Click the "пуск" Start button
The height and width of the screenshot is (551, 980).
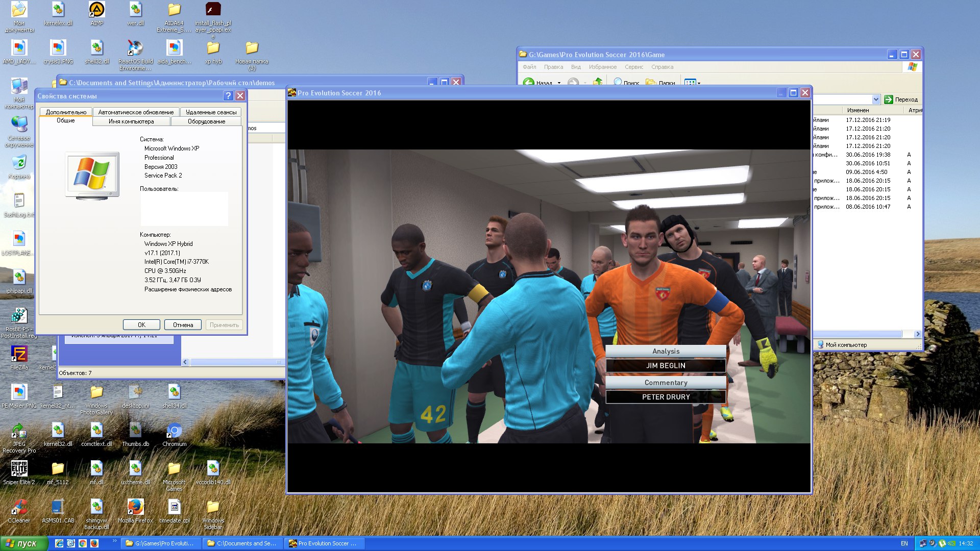click(x=24, y=543)
